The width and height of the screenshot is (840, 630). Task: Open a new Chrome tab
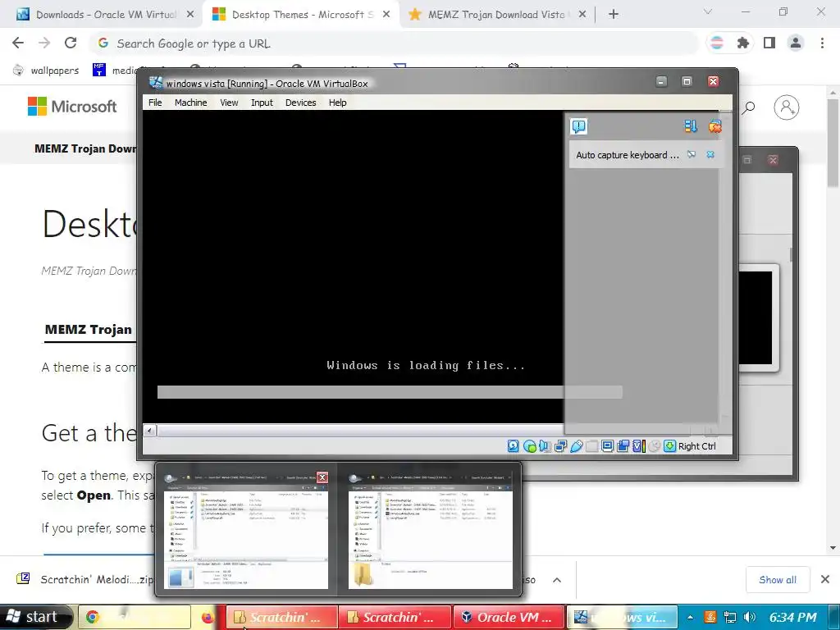[x=614, y=15]
